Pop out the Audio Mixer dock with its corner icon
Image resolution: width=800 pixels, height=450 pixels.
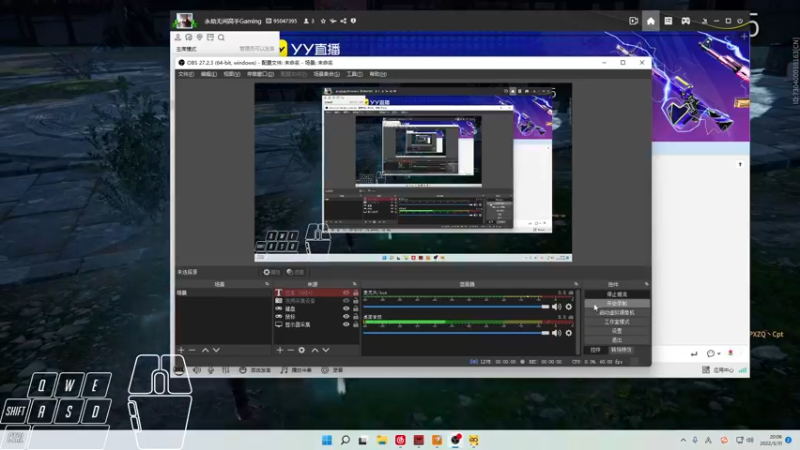pos(576,284)
